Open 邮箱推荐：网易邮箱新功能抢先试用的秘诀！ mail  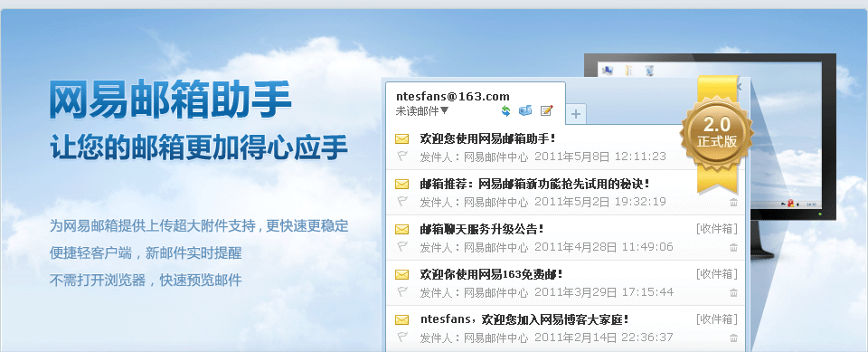tap(535, 184)
